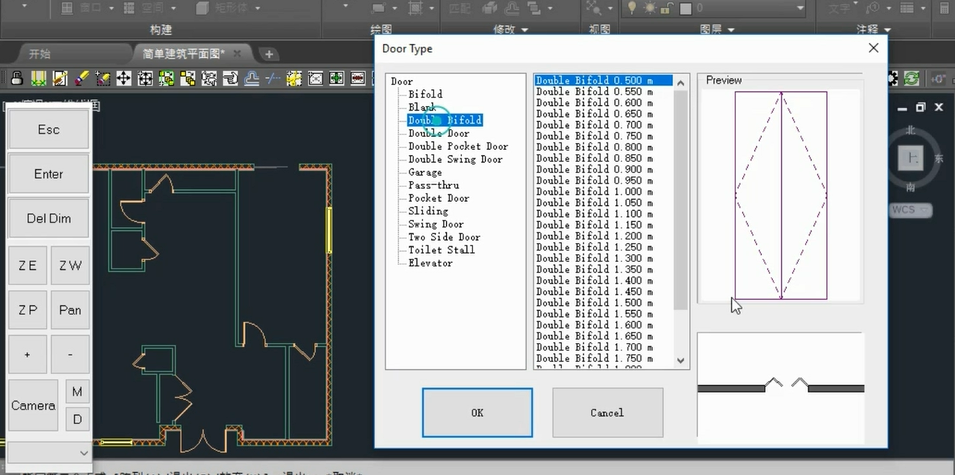Click the 构建 ribbon panel label
Screen dimensions: 955x475
pos(161,29)
